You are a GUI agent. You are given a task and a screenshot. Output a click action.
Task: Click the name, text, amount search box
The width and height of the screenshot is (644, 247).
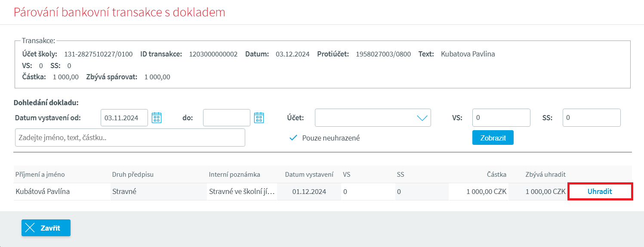[129, 138]
